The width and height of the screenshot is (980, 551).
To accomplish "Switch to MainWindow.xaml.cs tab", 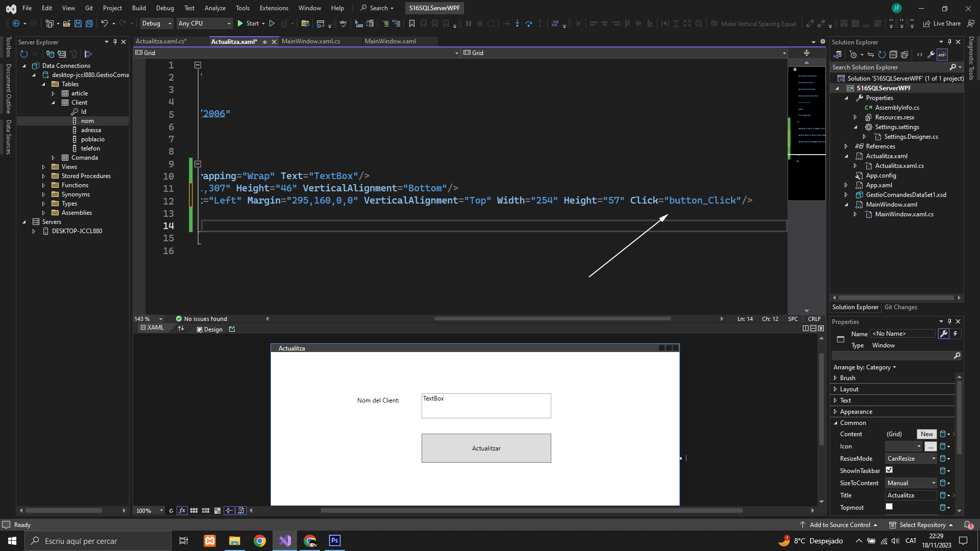I will tap(310, 41).
